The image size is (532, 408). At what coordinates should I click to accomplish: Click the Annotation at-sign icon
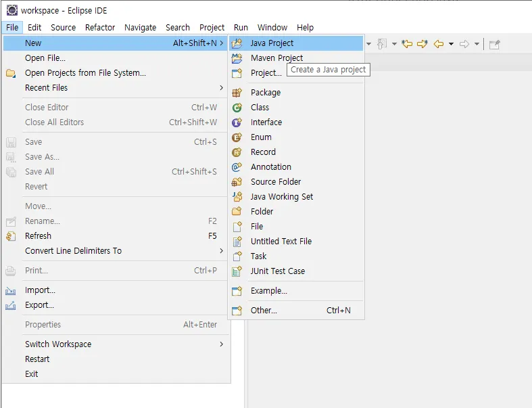point(237,167)
